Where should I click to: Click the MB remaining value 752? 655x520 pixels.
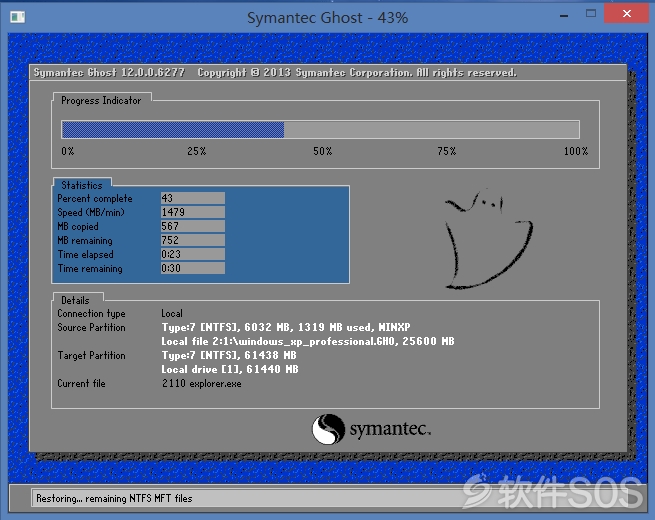click(x=193, y=240)
